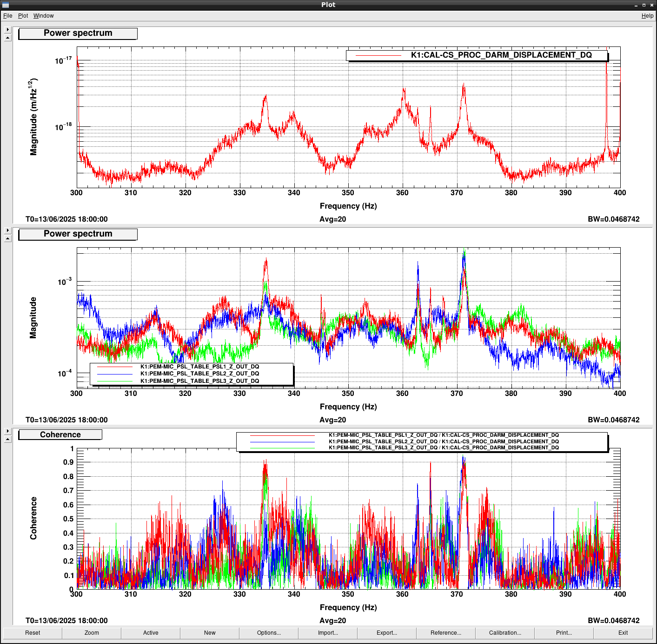Click the Coherence plot's Avg=20 text
This screenshot has height=644, width=657.
[x=333, y=621]
